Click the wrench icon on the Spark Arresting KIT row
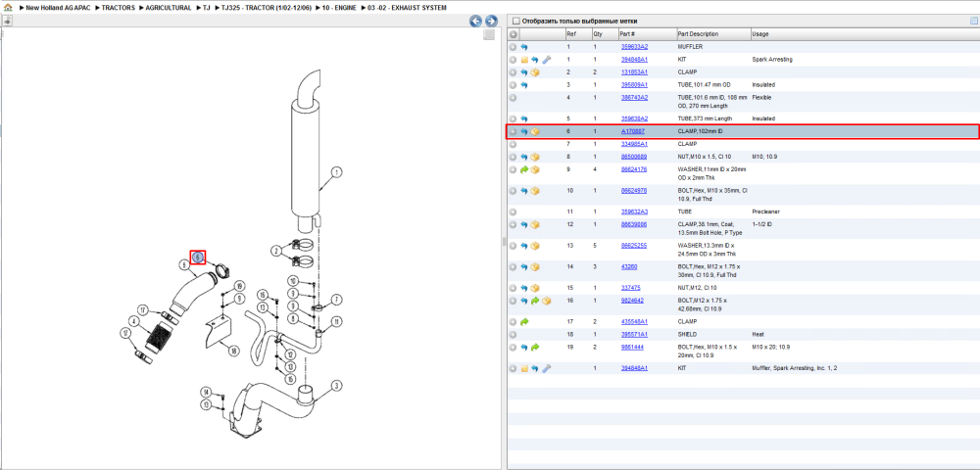The width and height of the screenshot is (980, 470). tap(546, 60)
